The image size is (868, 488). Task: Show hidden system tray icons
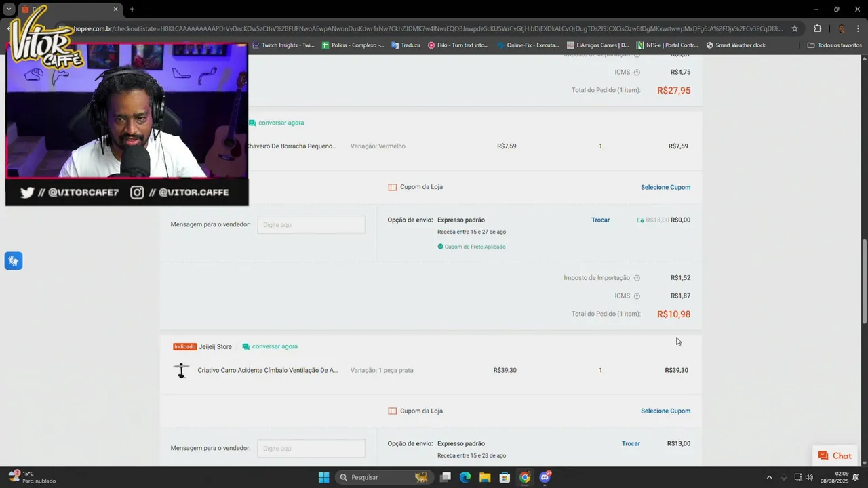click(x=769, y=477)
